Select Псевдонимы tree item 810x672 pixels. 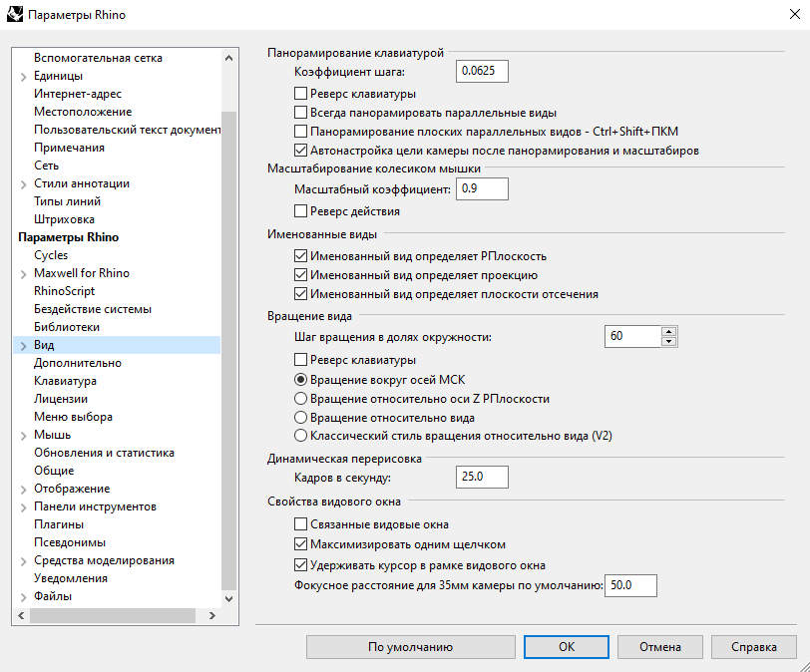tap(70, 542)
